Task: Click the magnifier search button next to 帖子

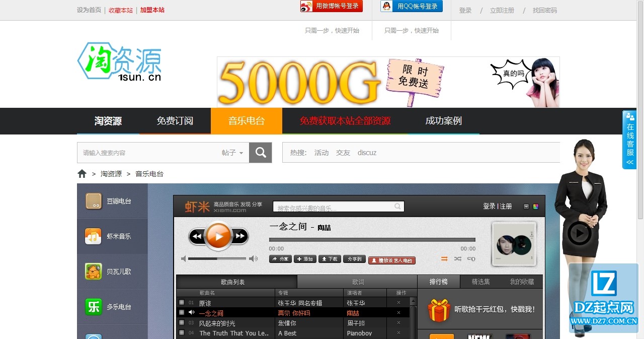Action: tap(261, 153)
